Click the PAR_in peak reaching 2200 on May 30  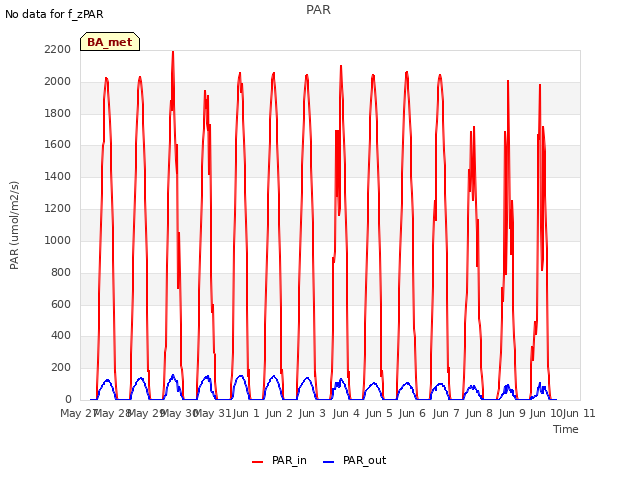173,52
